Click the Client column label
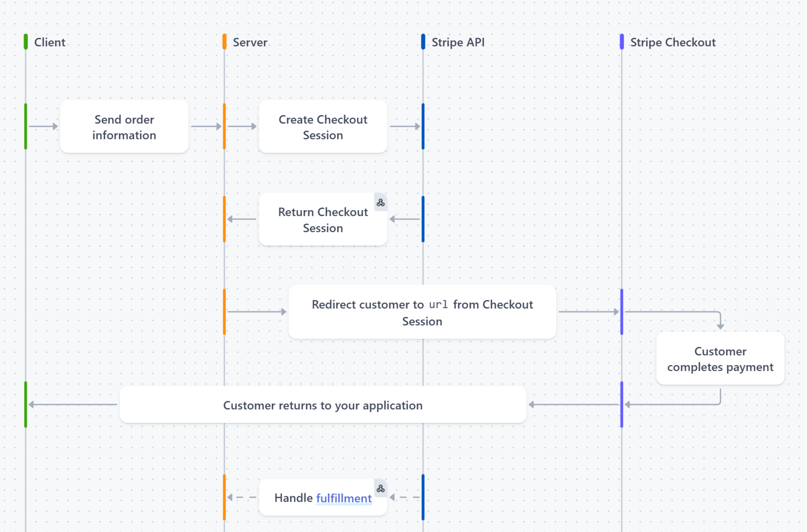 point(49,42)
